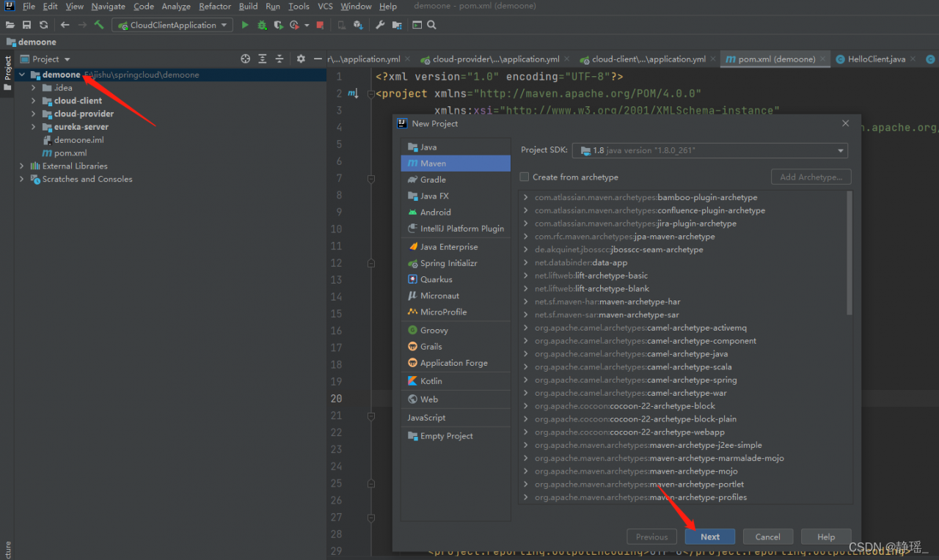Switch to the HelloClient.java tab
The image size is (939, 560).
[877, 59]
